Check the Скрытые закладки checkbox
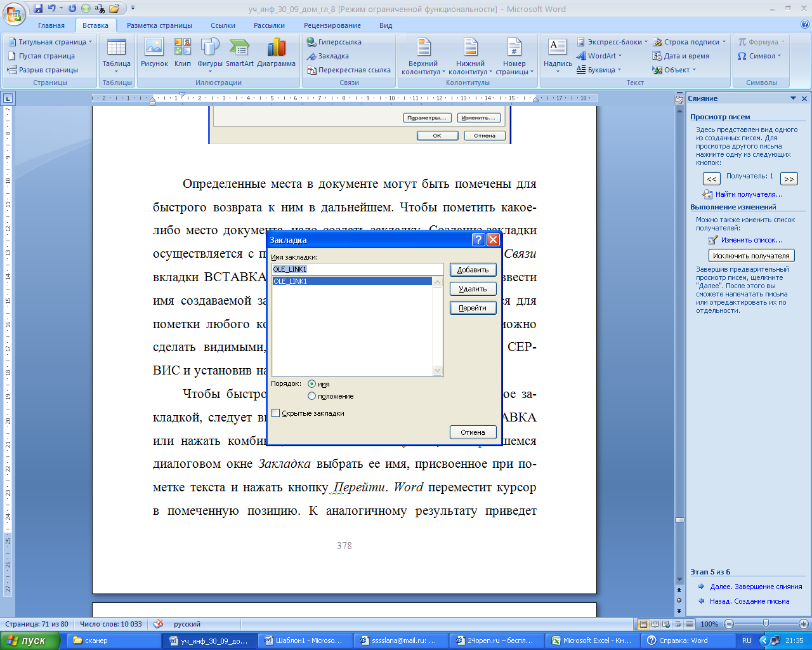 coord(275,413)
